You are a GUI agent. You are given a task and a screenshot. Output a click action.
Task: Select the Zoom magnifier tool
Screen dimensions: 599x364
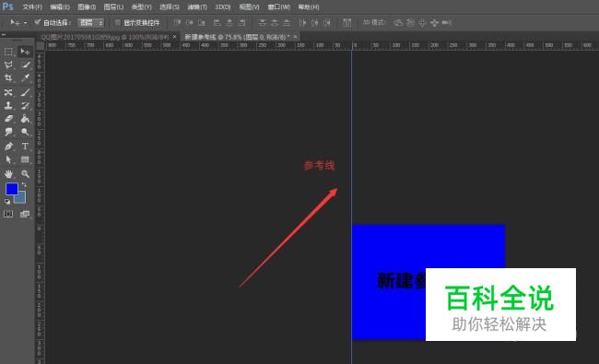pyautogui.click(x=25, y=174)
